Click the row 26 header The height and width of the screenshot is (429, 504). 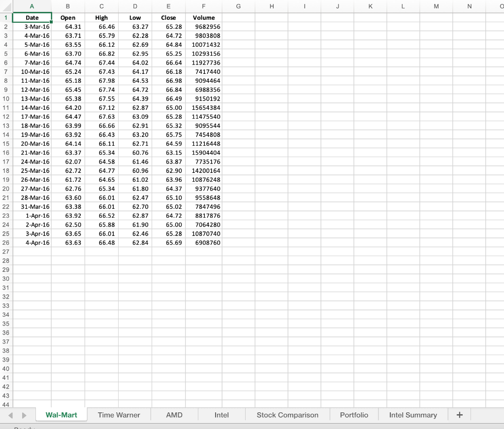point(5,242)
